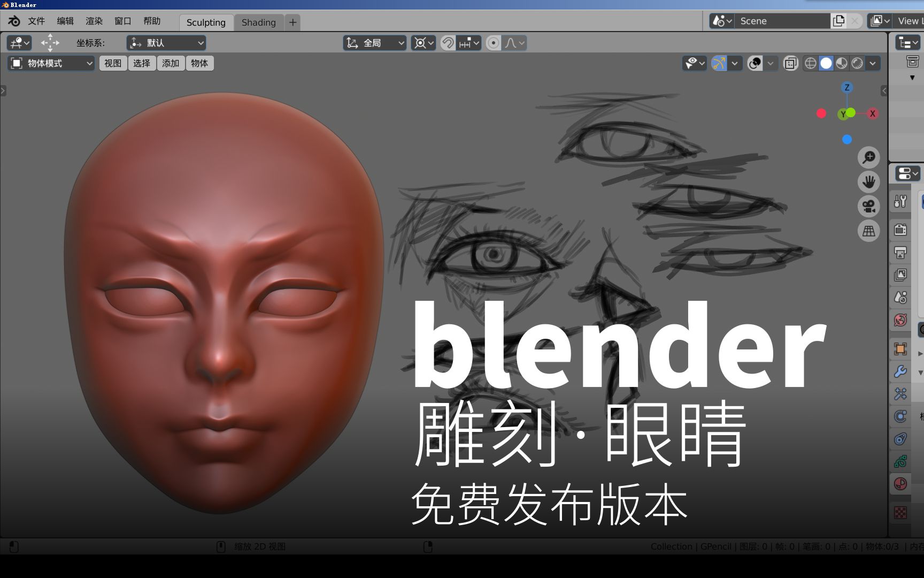Click the View Layer name field
This screenshot has height=578, width=924.
coord(908,21)
